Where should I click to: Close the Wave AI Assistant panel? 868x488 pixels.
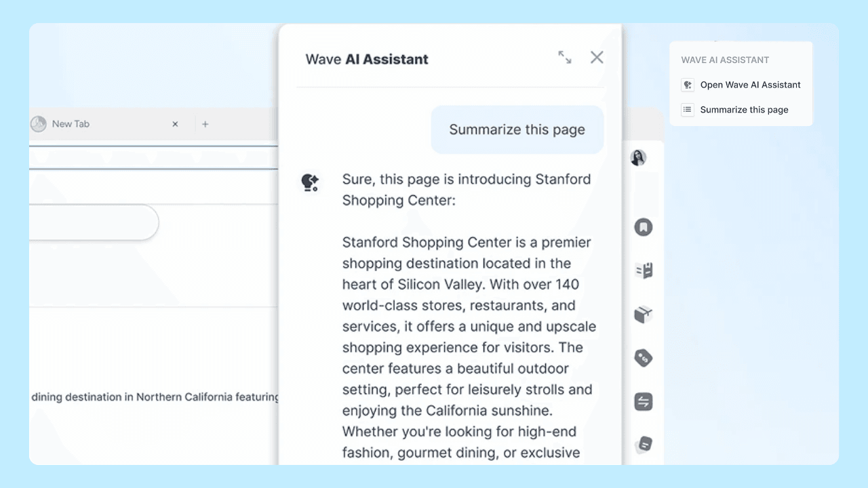(x=597, y=57)
